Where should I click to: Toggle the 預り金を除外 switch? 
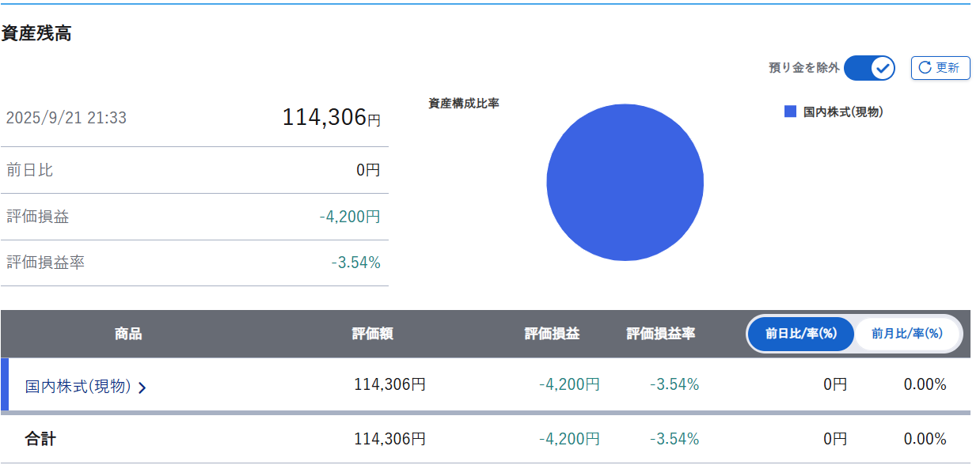pos(869,68)
